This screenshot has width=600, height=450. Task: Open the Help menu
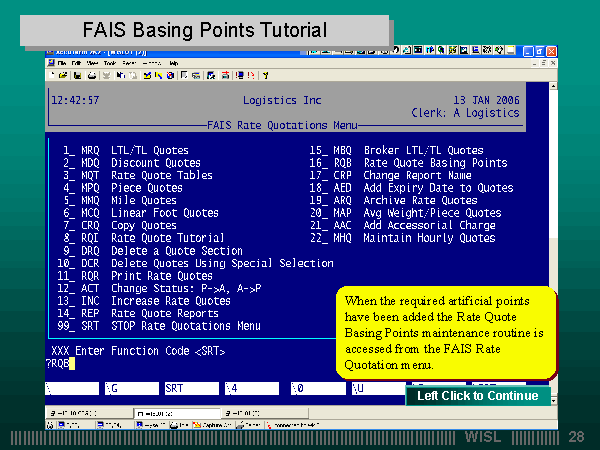[173, 62]
